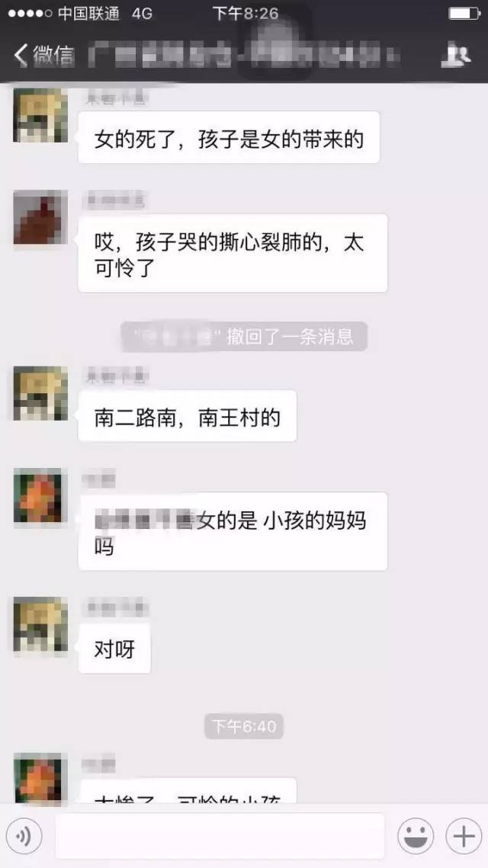Select the 太可怜了 message bubble
This screenshot has width=488, height=868.
point(233,254)
